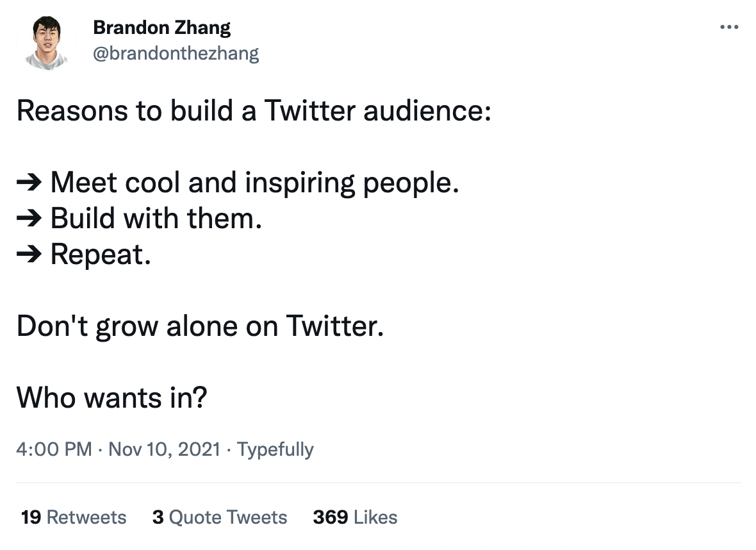
Task: Click the "Reasons to build a Twitter audience" line
Action: click(254, 111)
